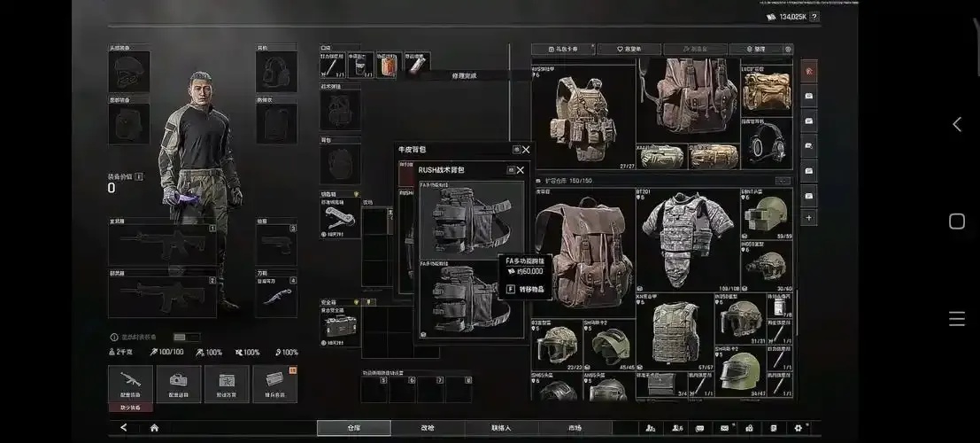Viewport: 980px width, 443px height.
Task: Click the help question mark by currency
Action: pyautogui.click(x=814, y=17)
